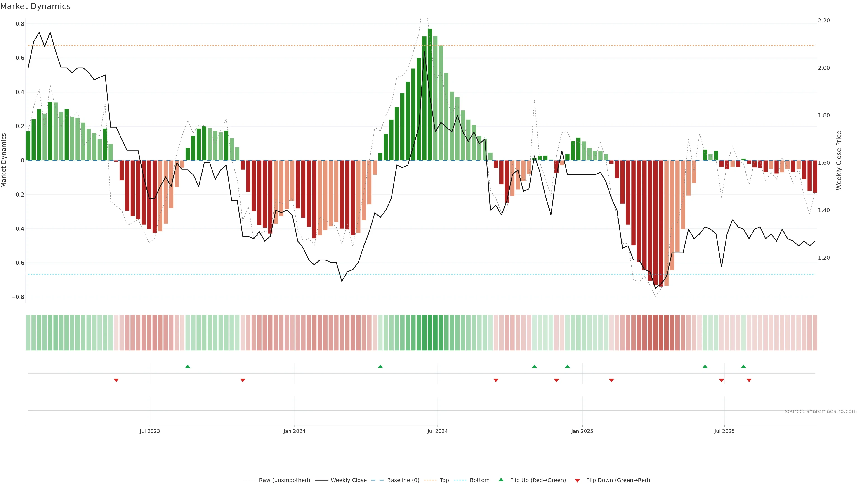Click red Flip Down triangle in legend

pos(577,480)
